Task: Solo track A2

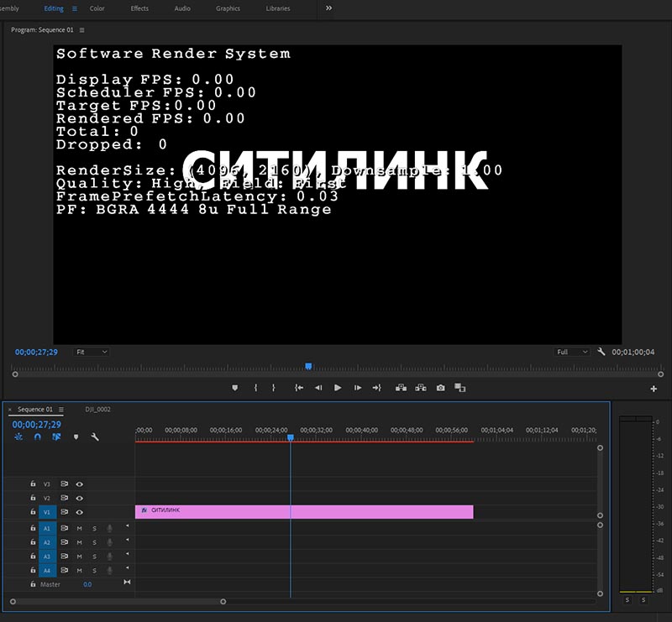Action: pyautogui.click(x=94, y=543)
